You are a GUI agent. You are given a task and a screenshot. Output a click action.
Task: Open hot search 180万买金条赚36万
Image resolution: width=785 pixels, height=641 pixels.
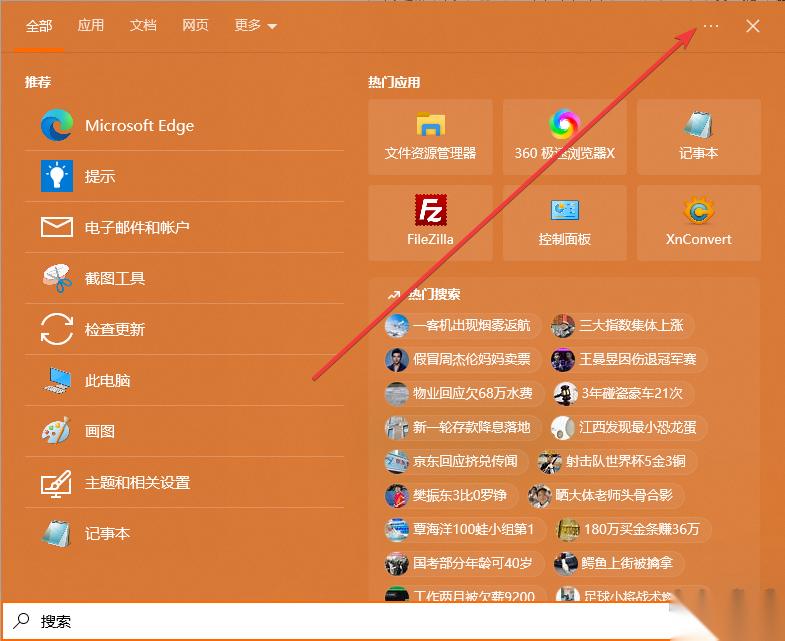(633, 530)
